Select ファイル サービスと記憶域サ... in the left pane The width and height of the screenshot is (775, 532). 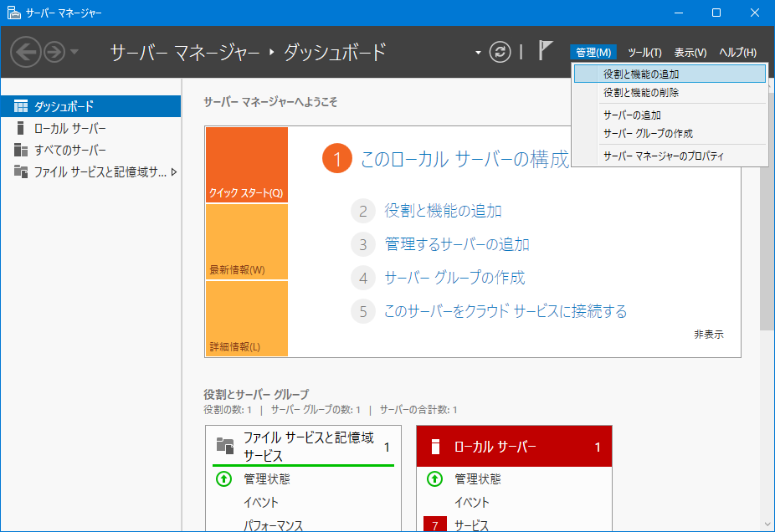pyautogui.click(x=91, y=172)
